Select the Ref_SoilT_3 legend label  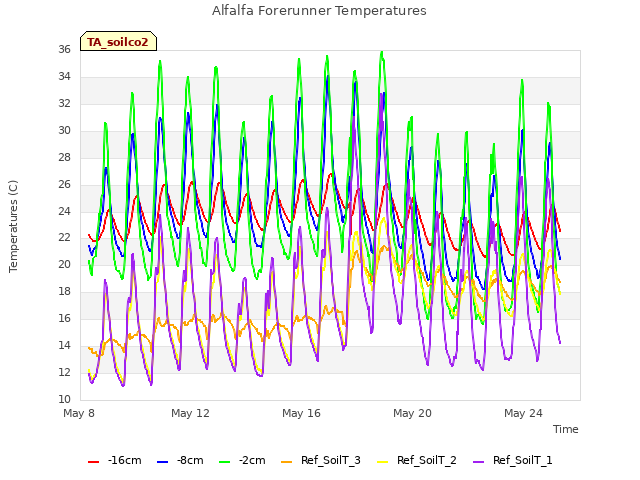pyautogui.click(x=331, y=460)
